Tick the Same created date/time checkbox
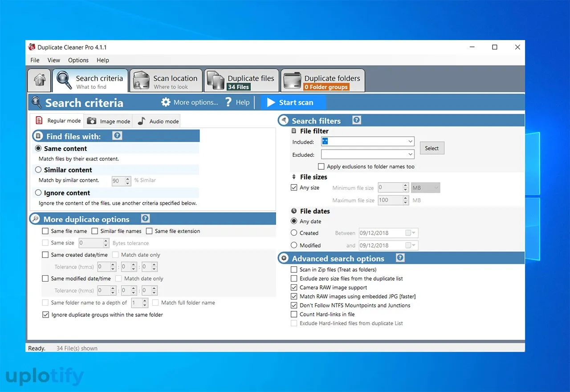This screenshot has width=570, height=392. (x=45, y=255)
